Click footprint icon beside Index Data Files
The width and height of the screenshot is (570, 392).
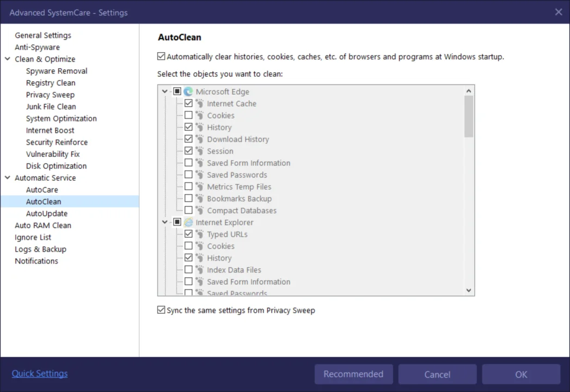200,270
